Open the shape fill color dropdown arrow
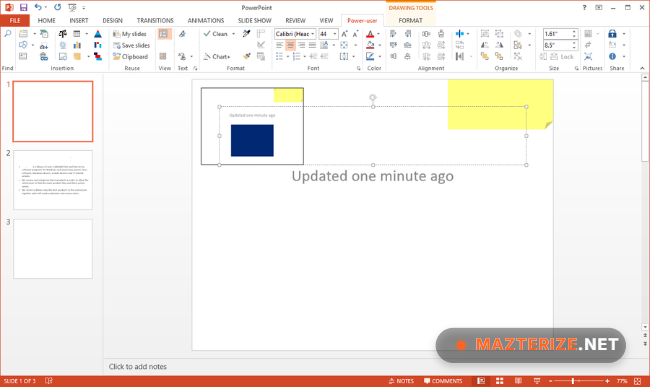This screenshot has height=387, width=650. pos(379,45)
